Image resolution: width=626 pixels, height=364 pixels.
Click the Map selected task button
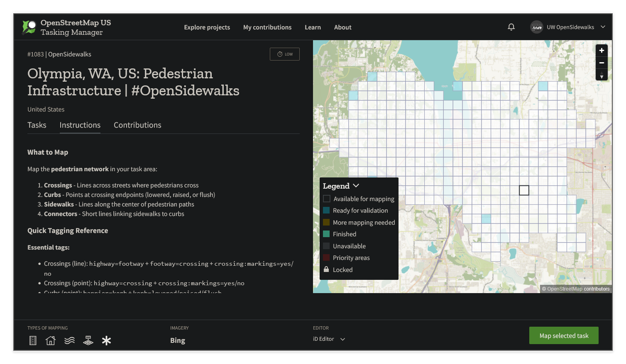[564, 335]
